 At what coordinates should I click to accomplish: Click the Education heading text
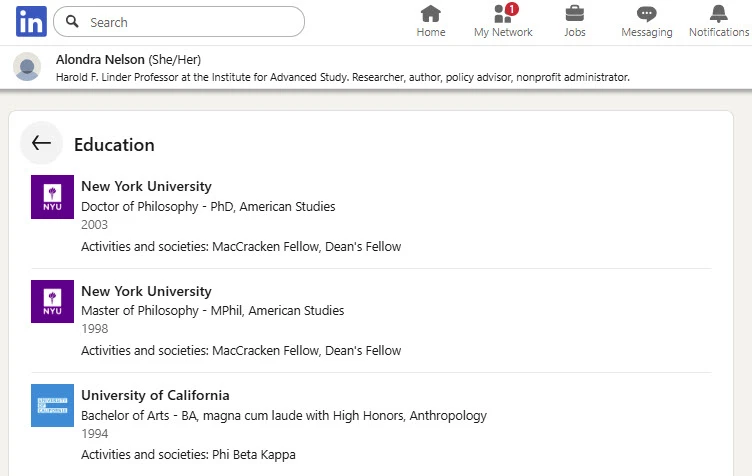tap(114, 145)
